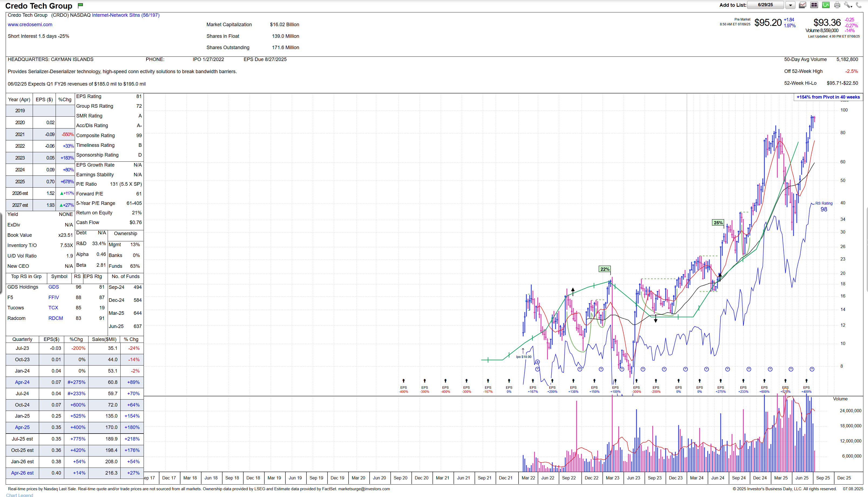Screen dimensions: 868x497
Task: Click the U/D Vol Ratio 1.9 entry
Action: click(40, 256)
